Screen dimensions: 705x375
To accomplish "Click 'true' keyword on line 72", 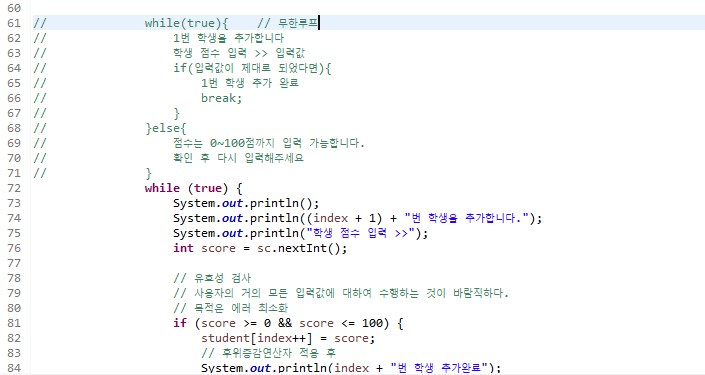I will pyautogui.click(x=208, y=188).
